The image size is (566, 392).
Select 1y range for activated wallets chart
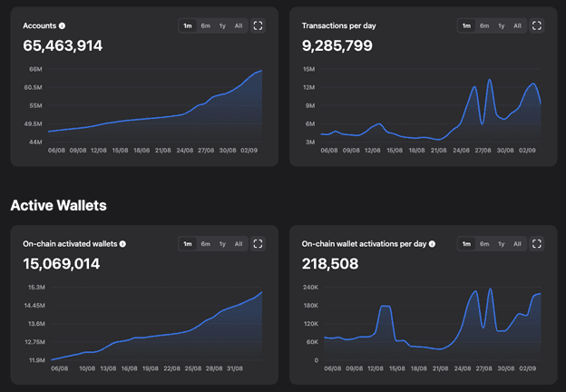[221, 243]
